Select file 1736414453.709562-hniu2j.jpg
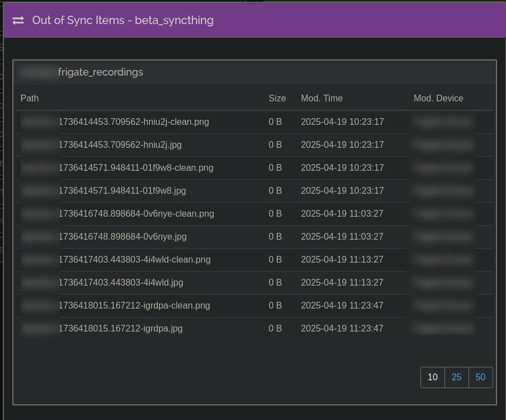 (x=120, y=144)
